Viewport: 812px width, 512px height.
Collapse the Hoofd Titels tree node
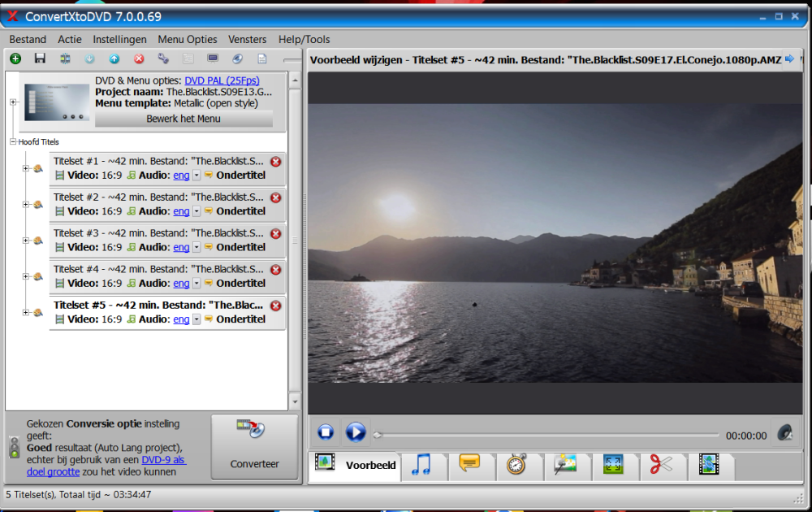13,142
